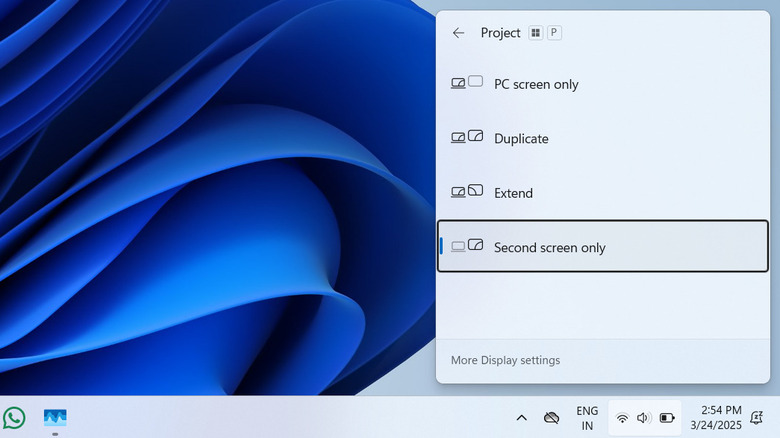Click the volume speaker icon
780x438 pixels.
(x=643, y=418)
